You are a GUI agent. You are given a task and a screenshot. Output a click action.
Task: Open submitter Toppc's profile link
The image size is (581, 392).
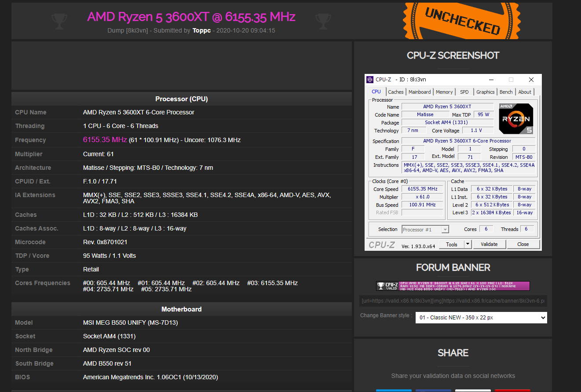[201, 30]
